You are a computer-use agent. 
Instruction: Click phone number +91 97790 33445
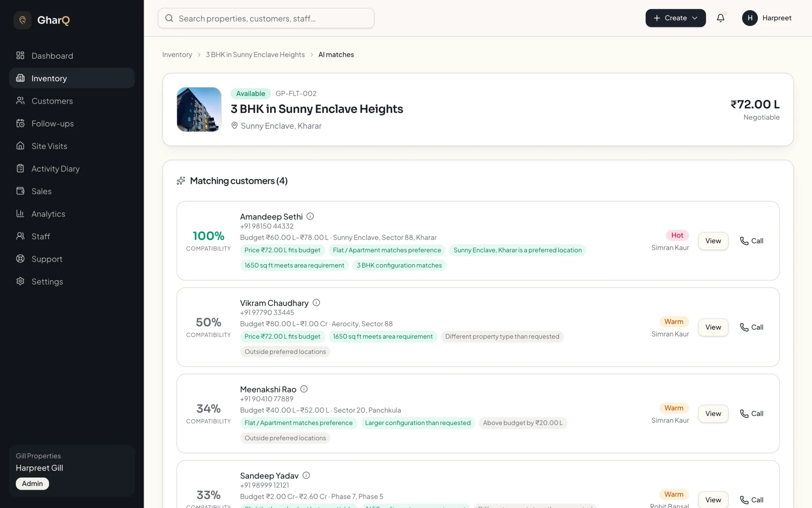pos(267,313)
